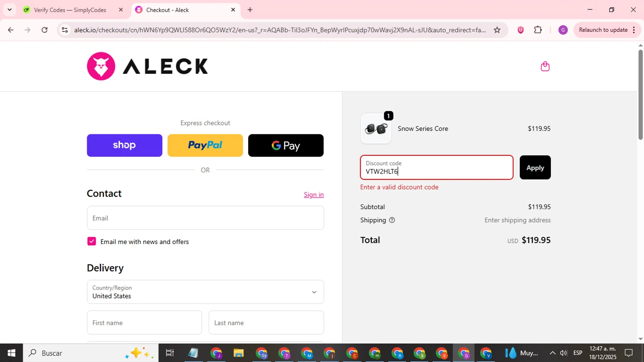Image resolution: width=644 pixels, height=362 pixels.
Task: Click the Buscar taskbar search box
Action: click(x=91, y=353)
